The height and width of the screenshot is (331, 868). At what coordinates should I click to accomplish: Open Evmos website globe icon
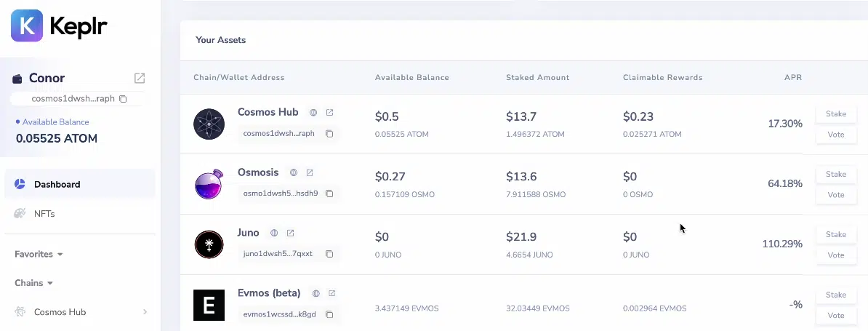tap(316, 293)
